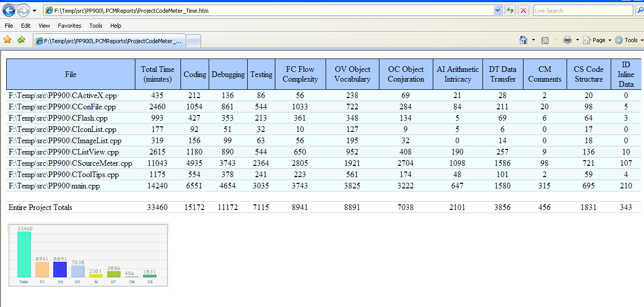
Task: Click the Total bar in the chart
Action: 24,255
